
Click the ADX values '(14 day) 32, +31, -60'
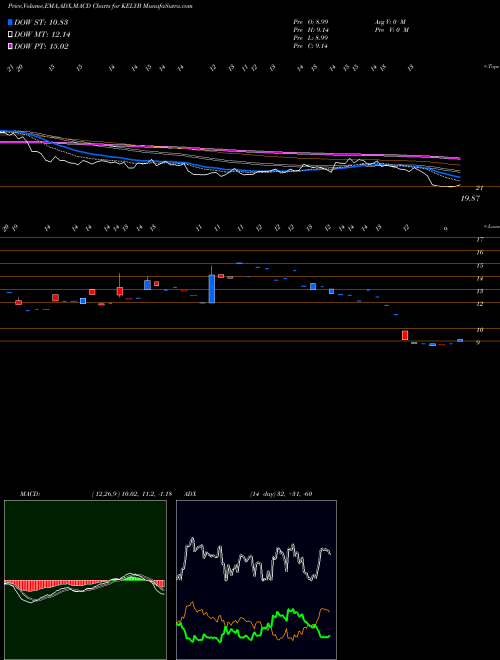pyautogui.click(x=281, y=494)
